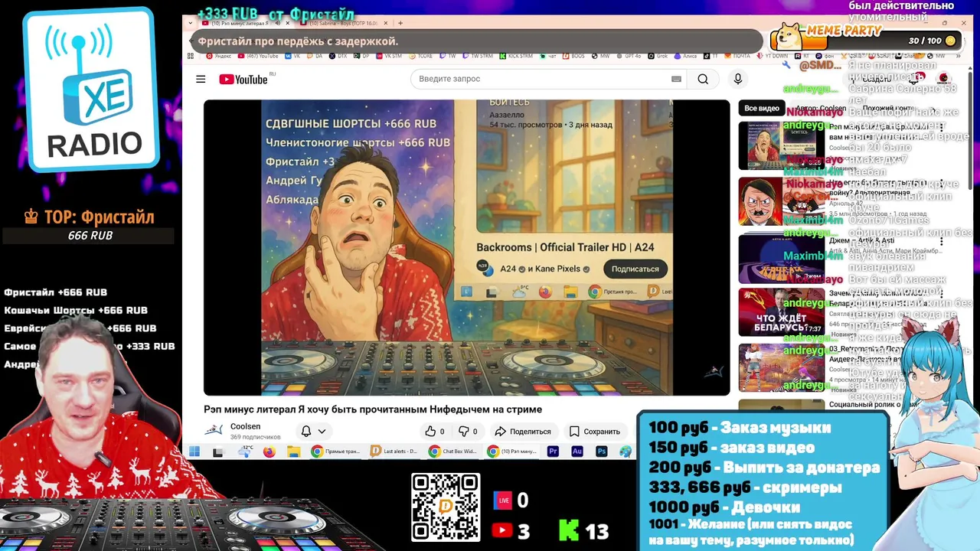Viewport: 980px width, 551px height.
Task: Open the red-sweater man suggested video thumbnail
Action: 781,145
